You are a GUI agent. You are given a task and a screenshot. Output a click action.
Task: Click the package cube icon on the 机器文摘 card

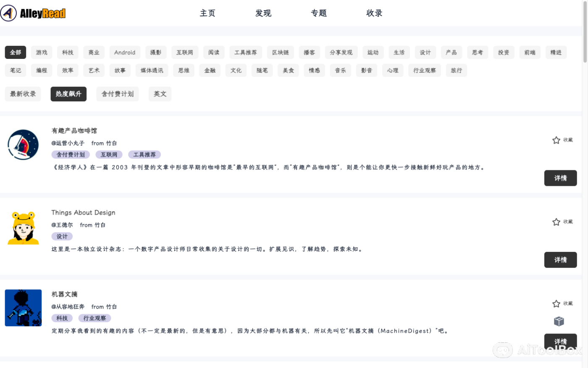tap(559, 321)
